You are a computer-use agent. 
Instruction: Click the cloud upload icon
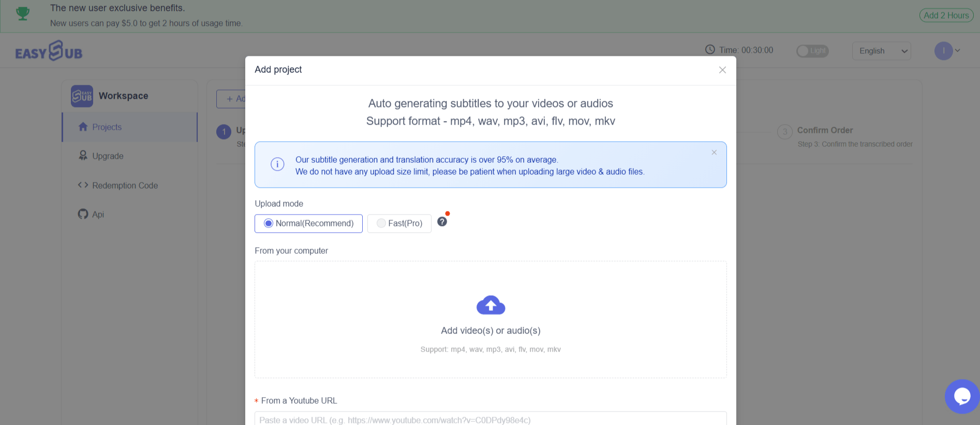pyautogui.click(x=491, y=305)
